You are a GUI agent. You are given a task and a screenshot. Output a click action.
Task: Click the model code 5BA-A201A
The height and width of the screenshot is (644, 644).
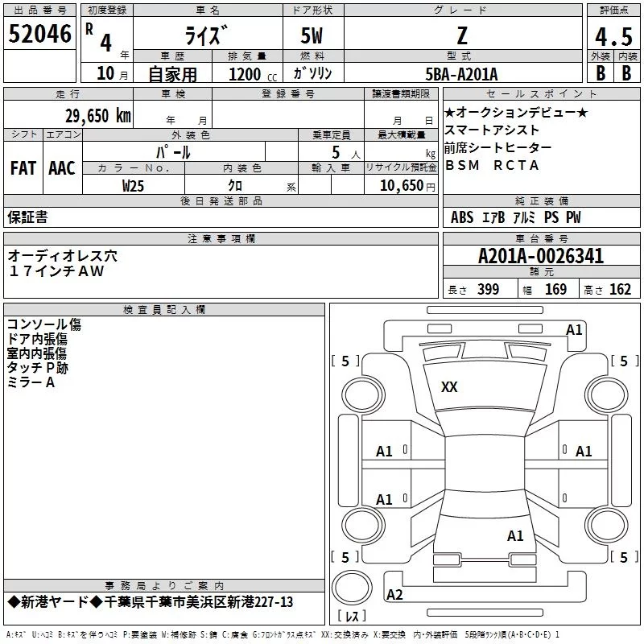(461, 74)
